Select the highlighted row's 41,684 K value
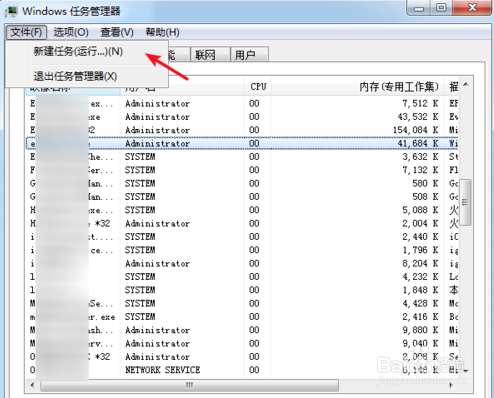Viewport: 494px width, 398px height. click(418, 143)
